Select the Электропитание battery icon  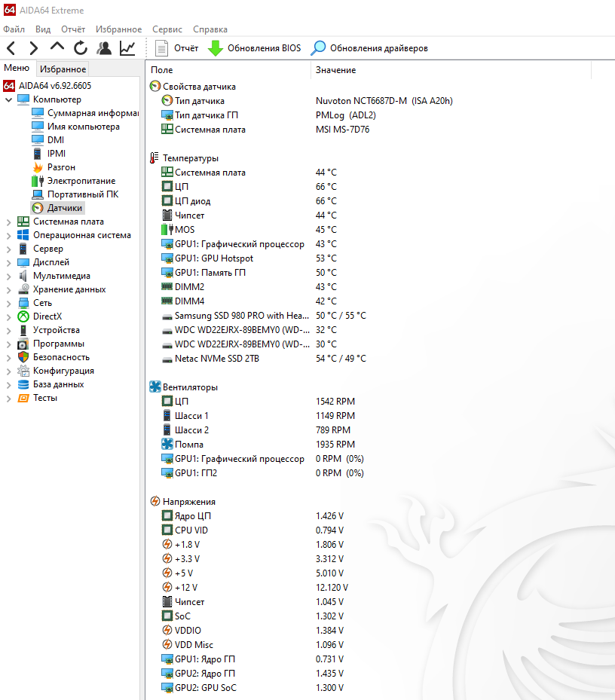(38, 181)
